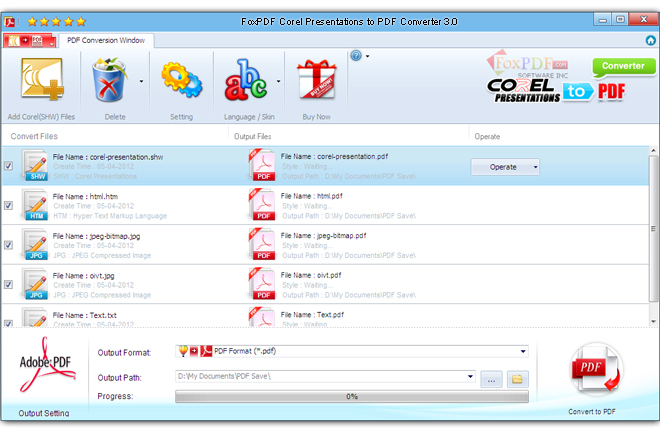This screenshot has width=660, height=436.
Task: Select the file name oivt.jpg
Action: 102,276
